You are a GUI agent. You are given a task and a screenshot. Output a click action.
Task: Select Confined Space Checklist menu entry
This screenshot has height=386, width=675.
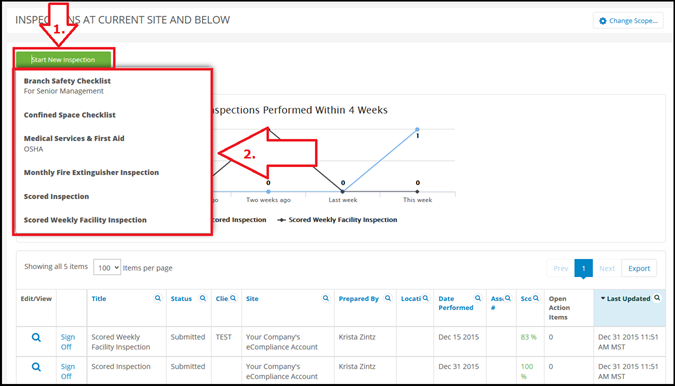[69, 115]
